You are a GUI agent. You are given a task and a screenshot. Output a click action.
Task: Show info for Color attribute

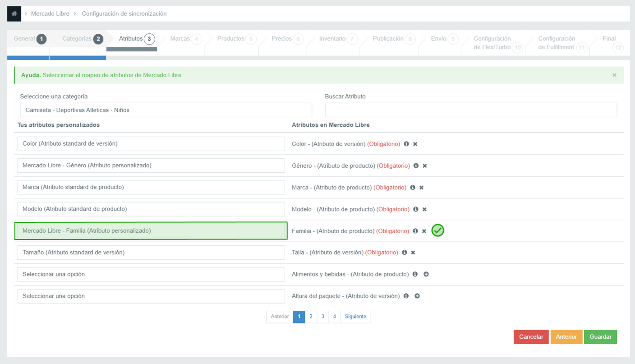[x=406, y=144]
